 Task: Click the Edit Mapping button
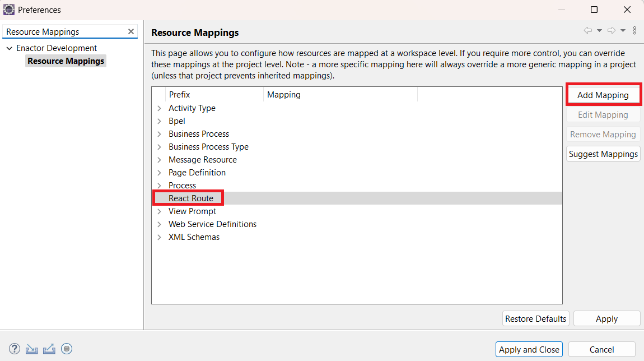[x=603, y=115]
